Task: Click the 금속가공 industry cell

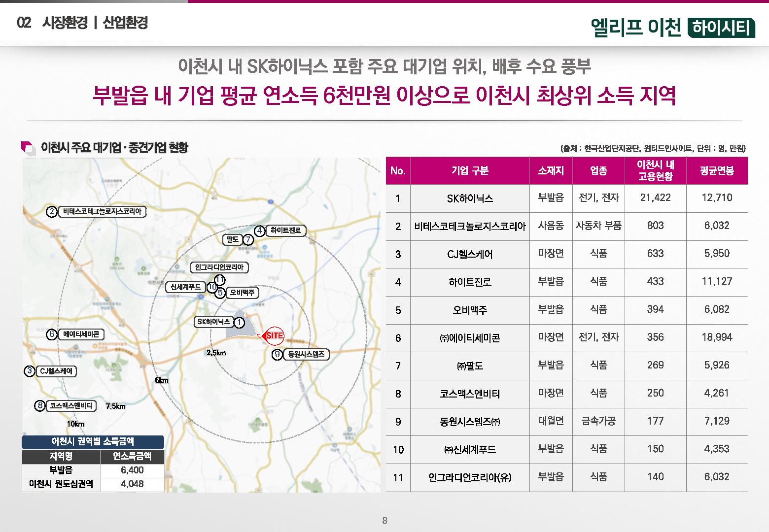Action: click(x=598, y=421)
